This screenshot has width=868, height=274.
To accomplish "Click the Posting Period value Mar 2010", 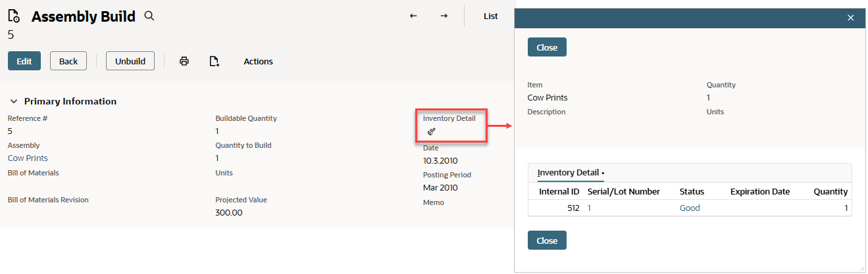I will click(440, 187).
